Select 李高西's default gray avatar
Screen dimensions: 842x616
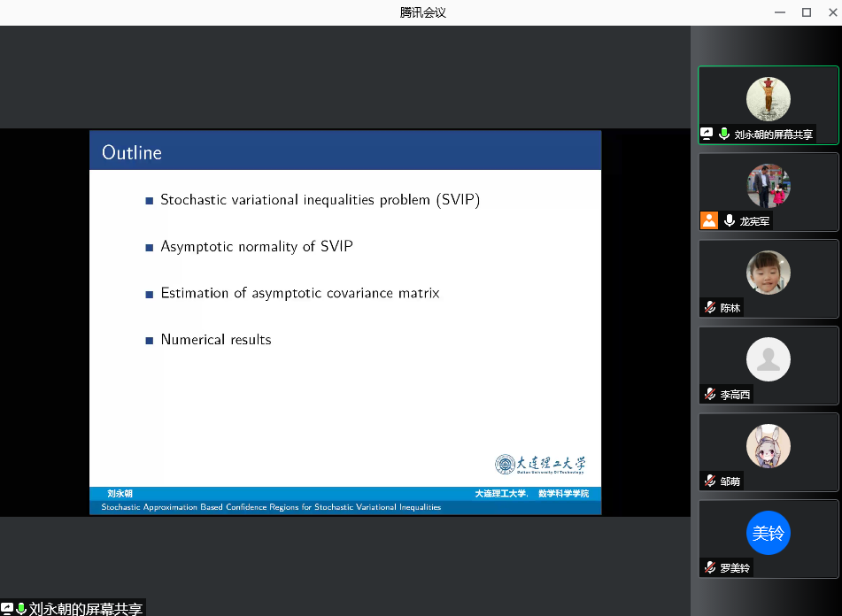click(768, 359)
